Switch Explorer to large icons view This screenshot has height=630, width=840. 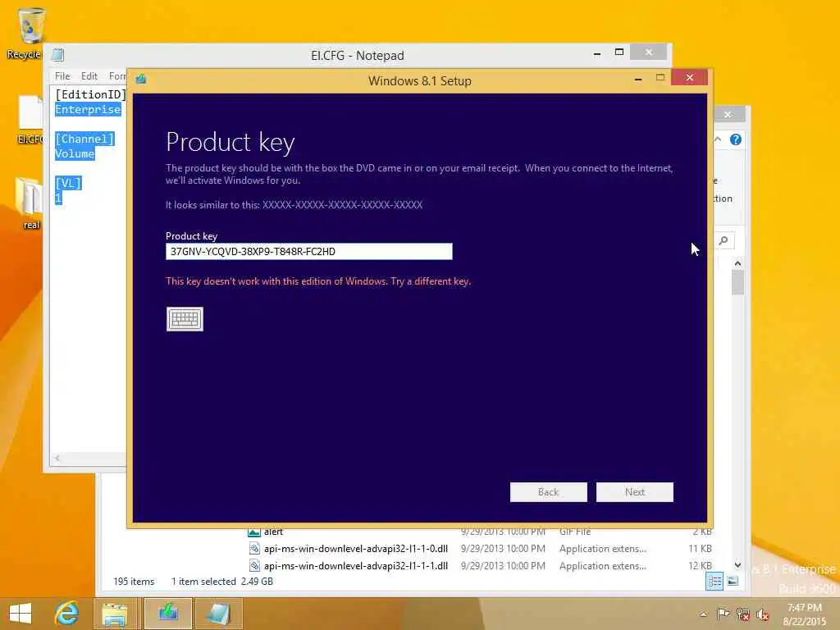point(733,582)
